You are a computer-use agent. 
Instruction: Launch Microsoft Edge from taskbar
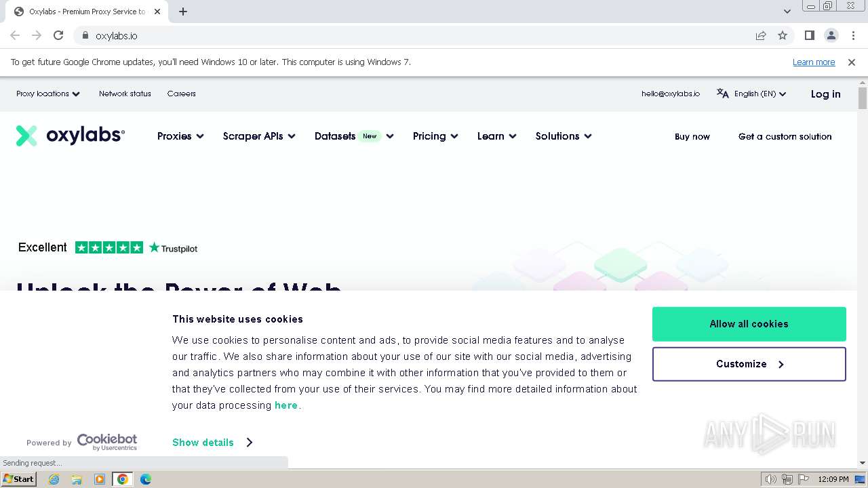click(146, 479)
